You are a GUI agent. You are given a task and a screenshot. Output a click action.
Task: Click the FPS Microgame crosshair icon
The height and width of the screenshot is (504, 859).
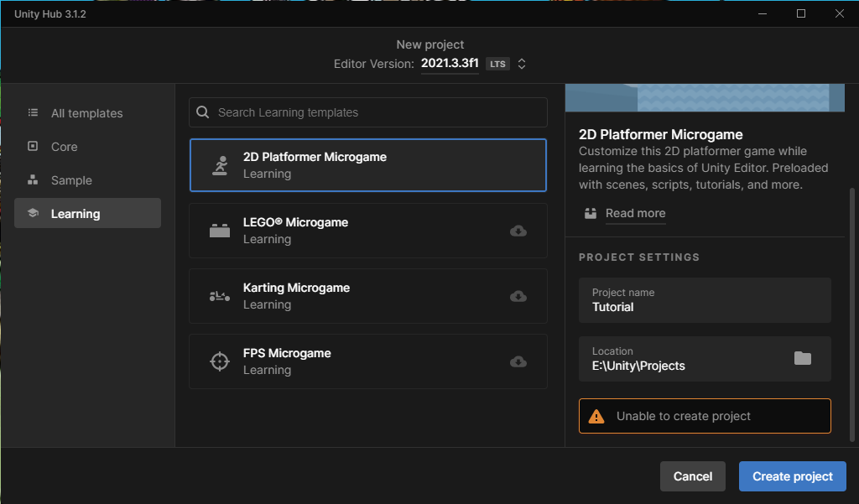(219, 361)
